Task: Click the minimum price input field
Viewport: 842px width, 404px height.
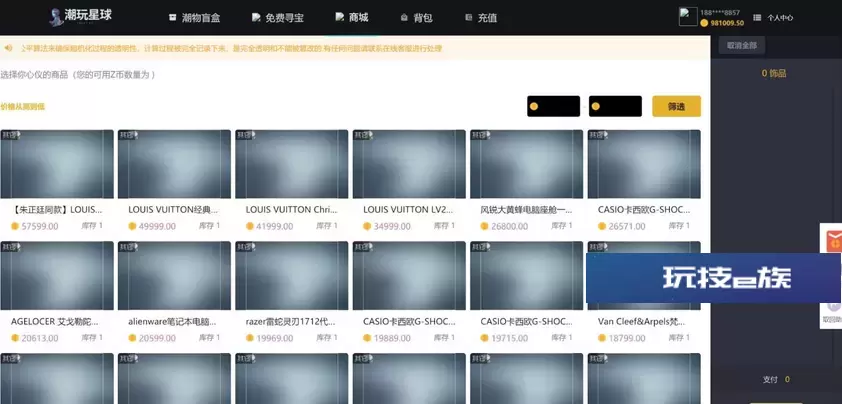Action: pos(554,106)
